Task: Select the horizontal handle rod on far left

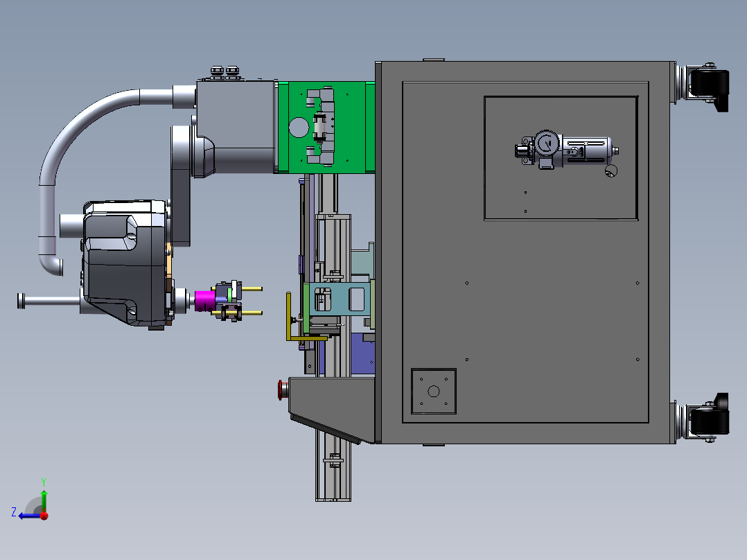Action: [x=51, y=301]
